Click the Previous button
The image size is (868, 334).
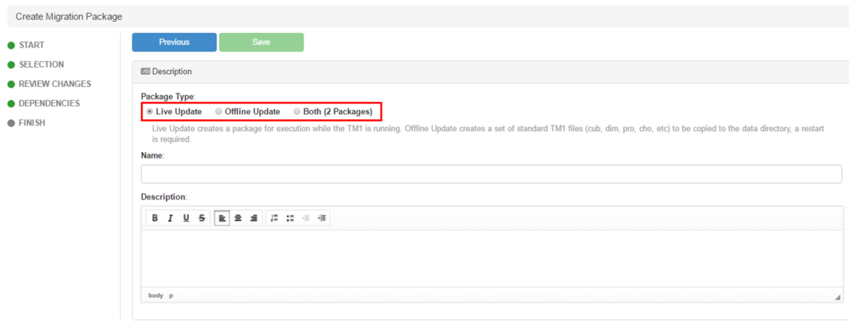coord(174,42)
